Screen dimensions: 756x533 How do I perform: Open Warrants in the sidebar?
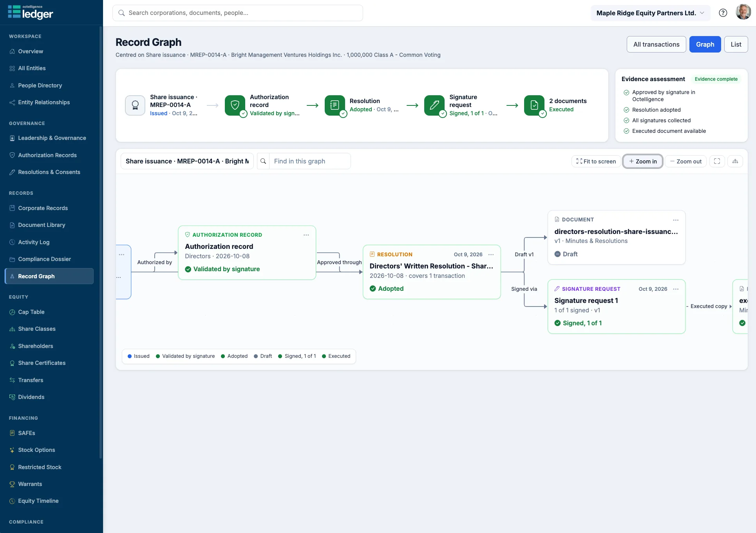click(49, 484)
